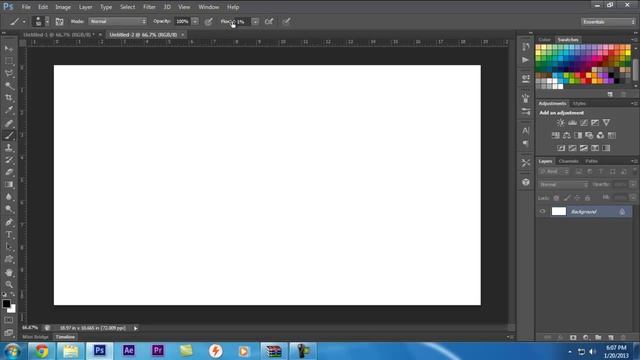Screen dimensions: 640x360
Task: Select the Path Selection tool
Action: pos(9,247)
